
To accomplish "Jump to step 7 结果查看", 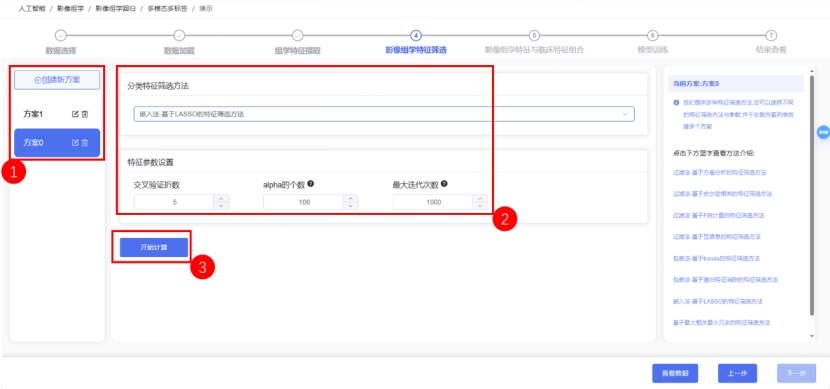I will (771, 35).
